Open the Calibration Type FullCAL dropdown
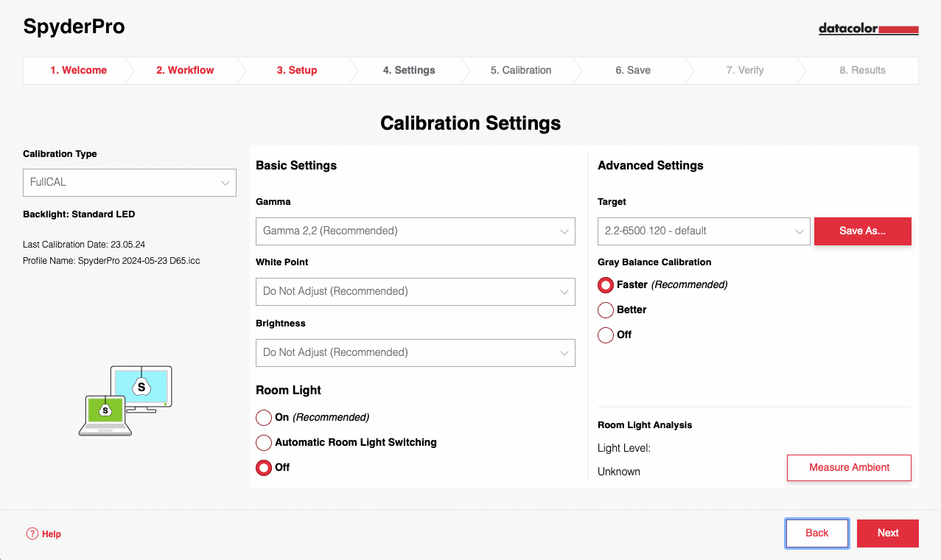The height and width of the screenshot is (560, 941). click(x=130, y=183)
